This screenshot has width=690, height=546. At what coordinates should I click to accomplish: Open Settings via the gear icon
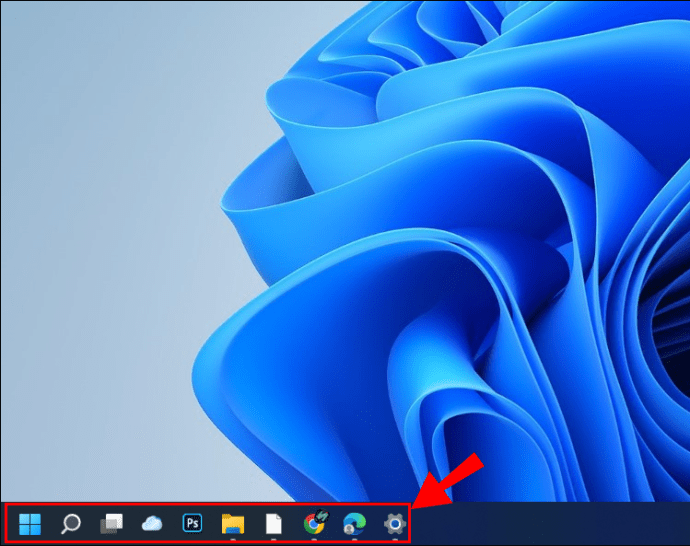(395, 523)
